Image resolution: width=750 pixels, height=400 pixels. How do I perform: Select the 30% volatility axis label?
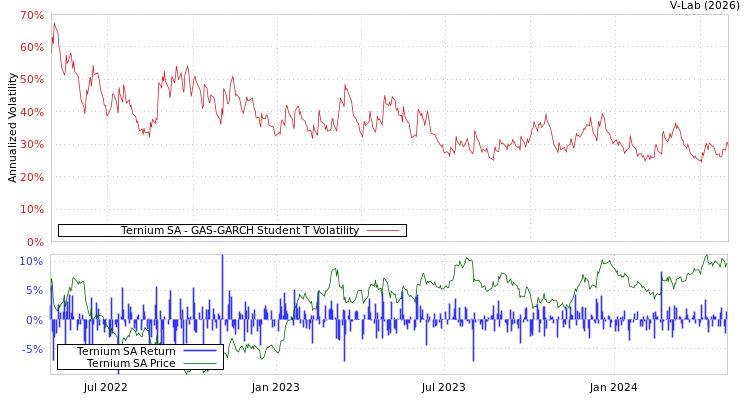31,145
